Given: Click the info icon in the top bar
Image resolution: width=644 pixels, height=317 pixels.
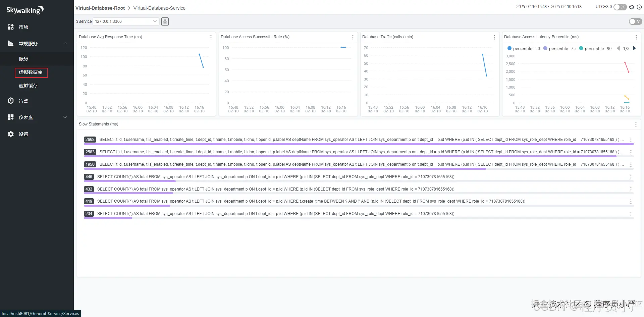Looking at the screenshot, I should click(639, 7).
